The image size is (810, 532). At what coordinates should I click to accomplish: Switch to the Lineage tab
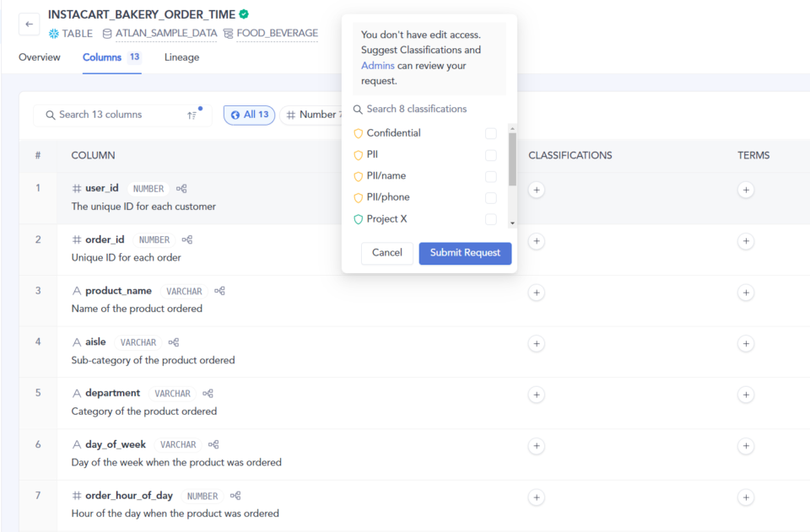(181, 57)
